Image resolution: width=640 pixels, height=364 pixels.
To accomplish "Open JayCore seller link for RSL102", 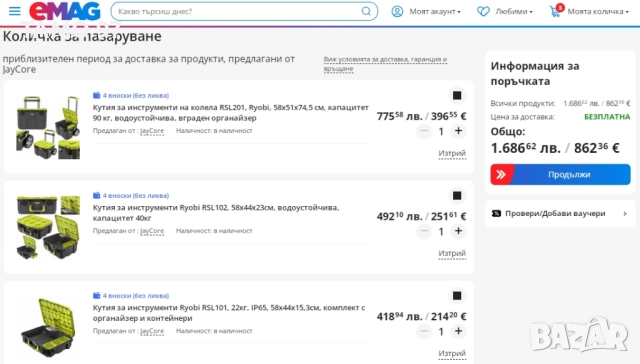I will [152, 231].
